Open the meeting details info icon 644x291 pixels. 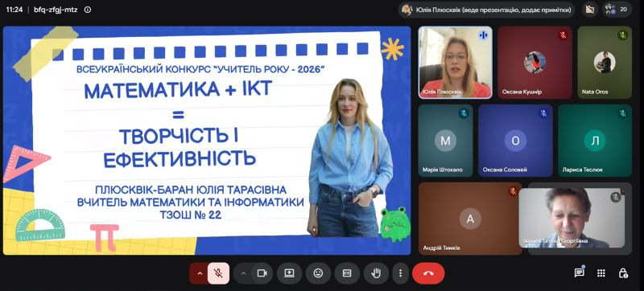pyautogui.click(x=88, y=10)
